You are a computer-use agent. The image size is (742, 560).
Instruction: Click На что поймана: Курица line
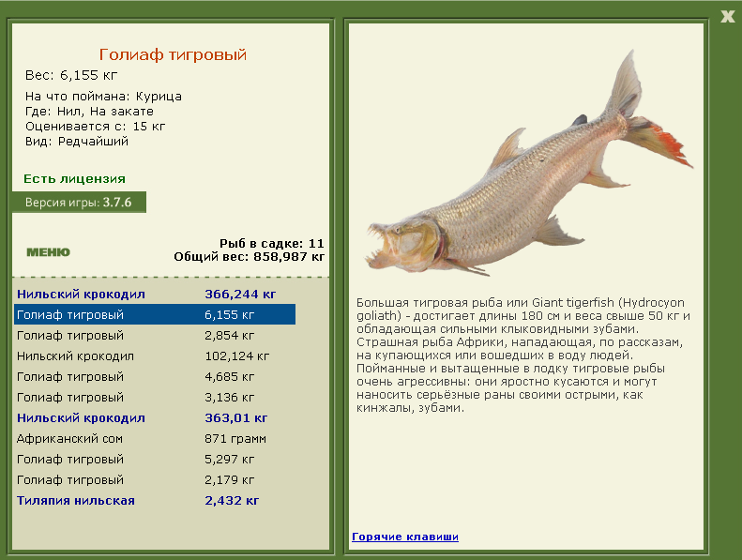(x=103, y=97)
